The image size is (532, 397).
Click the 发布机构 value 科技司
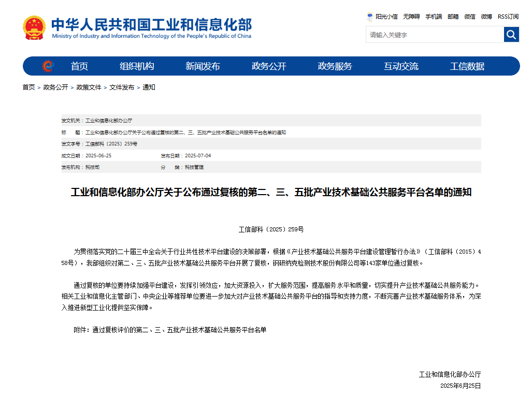[x=92, y=167]
